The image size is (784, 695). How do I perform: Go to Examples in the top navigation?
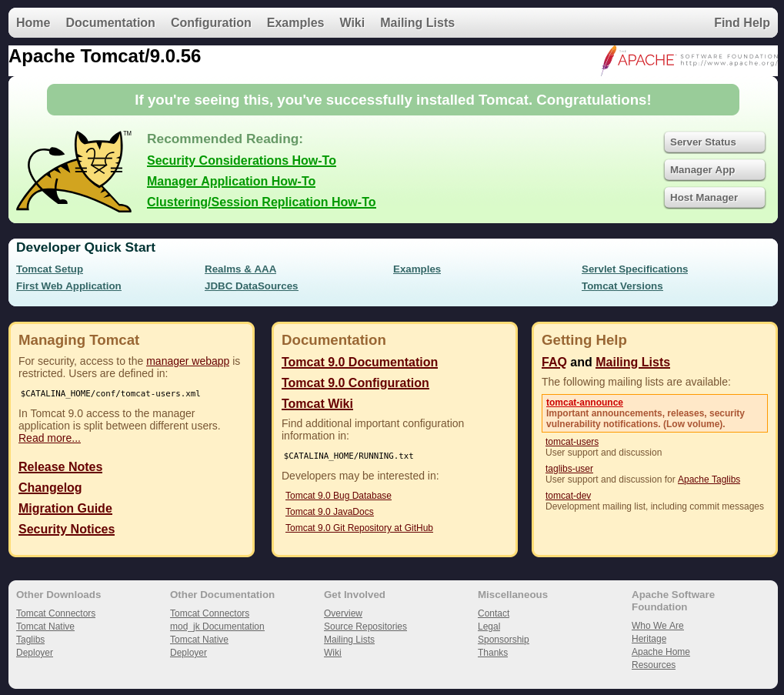(x=295, y=22)
